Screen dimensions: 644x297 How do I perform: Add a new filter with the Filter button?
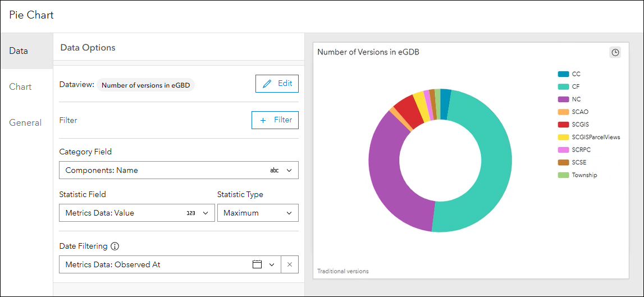[275, 120]
